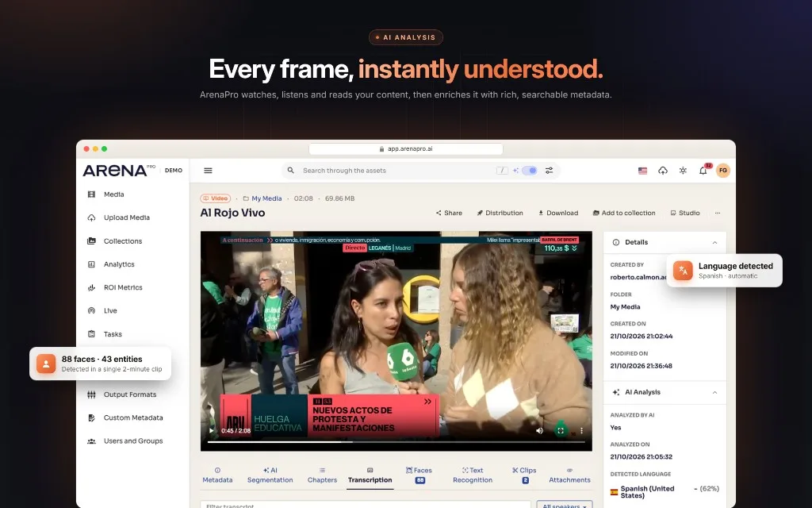Click the Distribution button
This screenshot has height=508, width=812.
coord(500,213)
